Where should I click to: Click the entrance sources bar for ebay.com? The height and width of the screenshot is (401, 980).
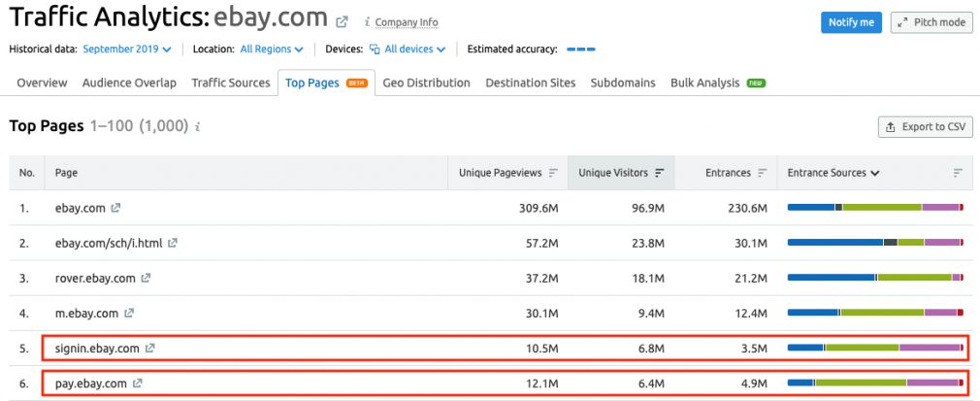(875, 207)
